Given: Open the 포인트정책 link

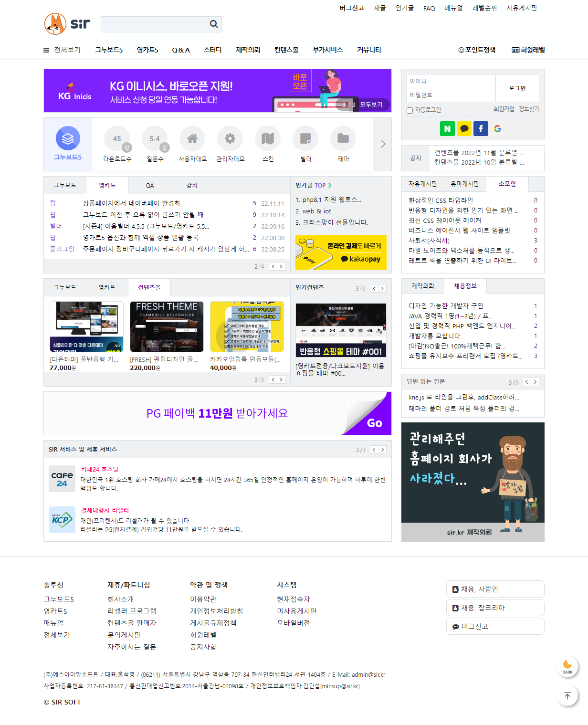Looking at the screenshot, I should point(477,50).
